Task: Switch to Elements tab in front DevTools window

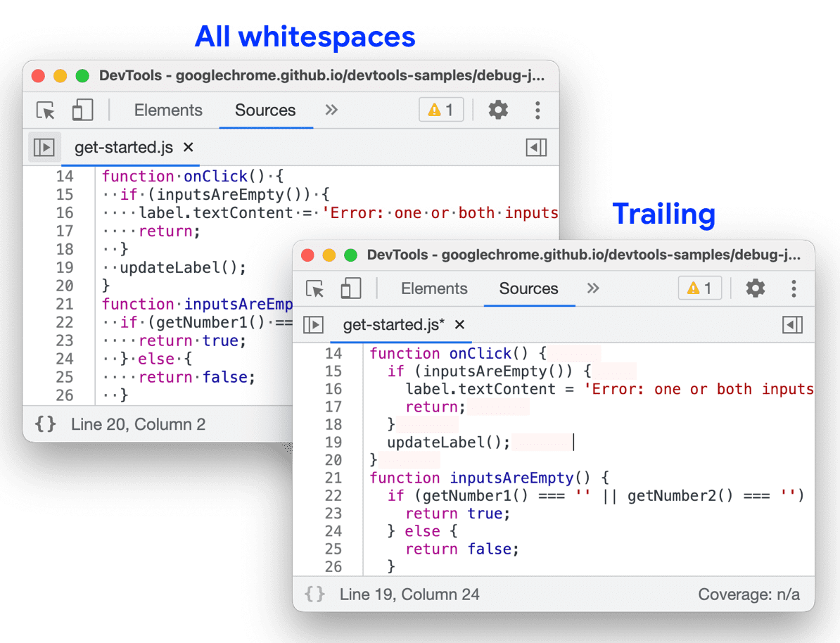Action: coord(434,288)
